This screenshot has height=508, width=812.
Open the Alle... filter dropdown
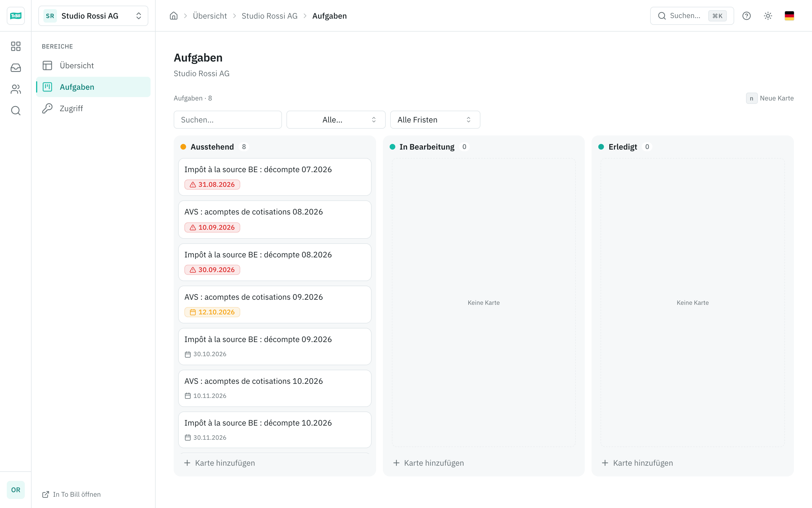pos(336,120)
